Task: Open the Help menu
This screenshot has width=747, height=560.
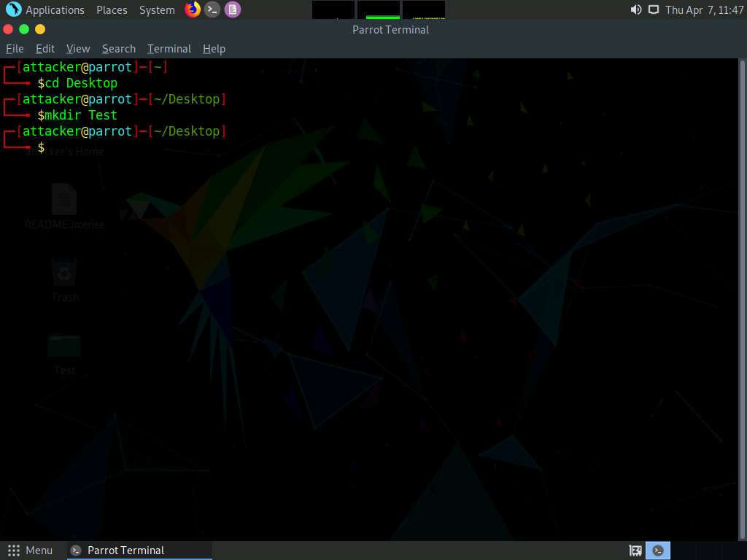Action: 214,49
